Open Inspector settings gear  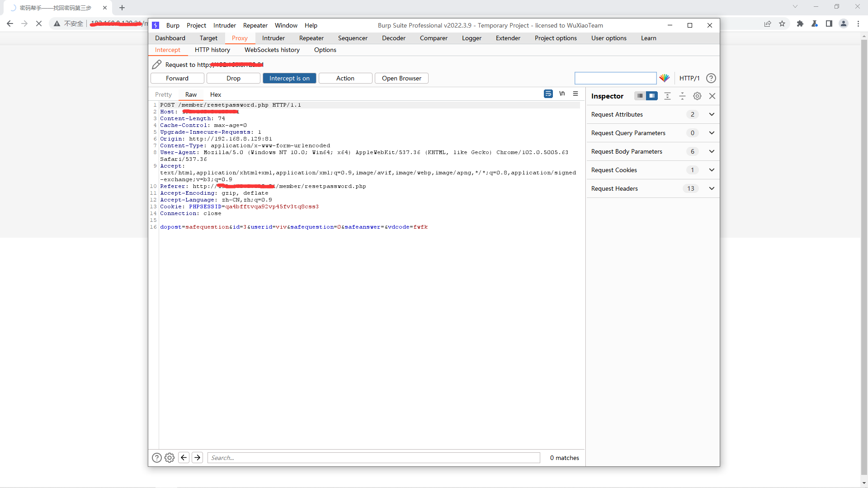click(x=697, y=96)
